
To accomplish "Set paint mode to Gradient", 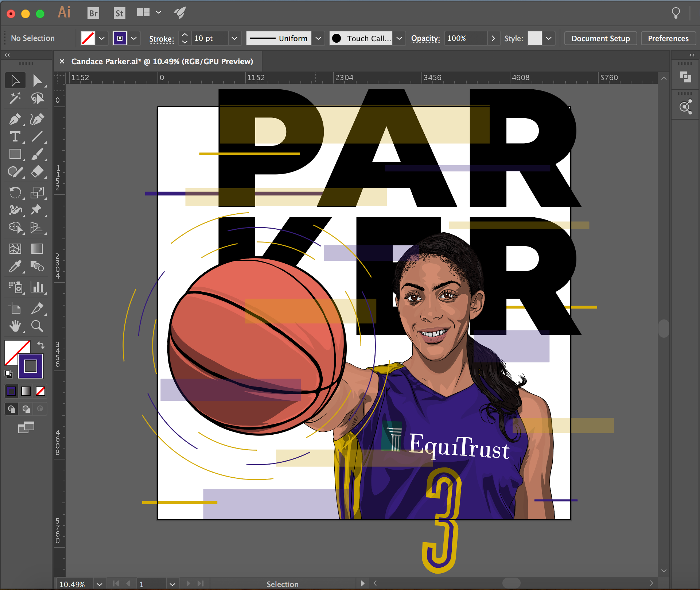I will click(x=26, y=391).
